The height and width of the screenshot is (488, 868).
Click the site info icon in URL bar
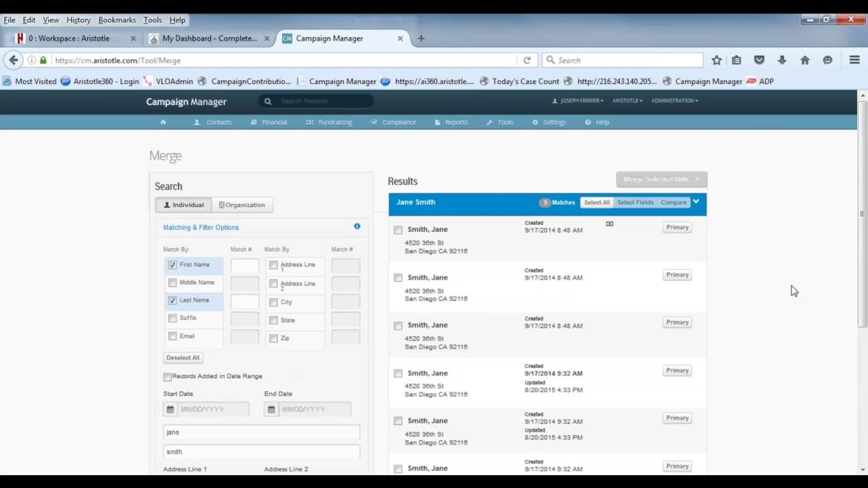(x=31, y=60)
